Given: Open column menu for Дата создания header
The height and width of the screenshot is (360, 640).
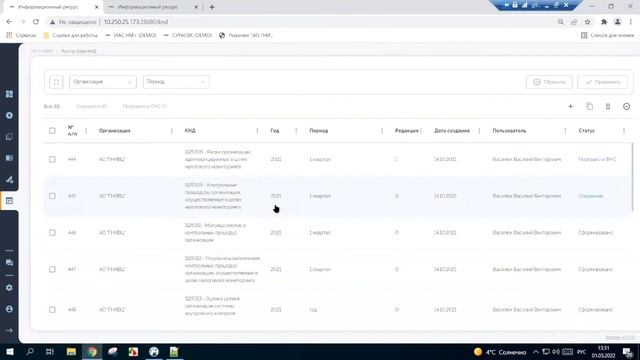Looking at the screenshot, I should (479, 131).
